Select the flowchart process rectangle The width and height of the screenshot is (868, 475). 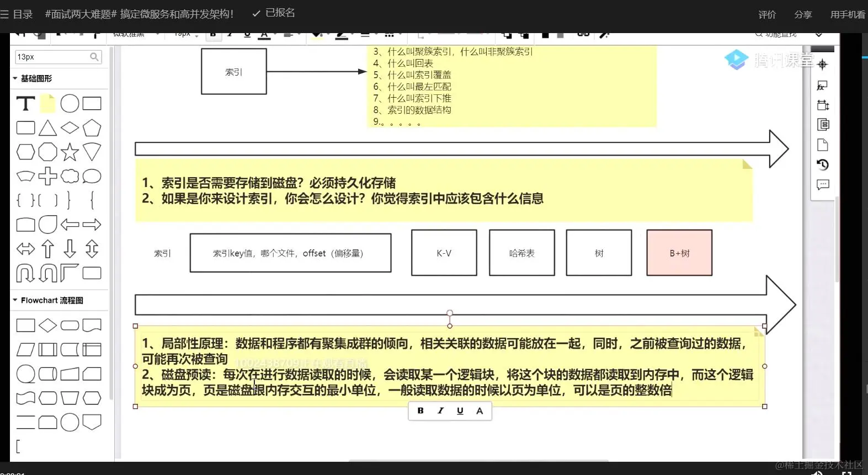coord(25,325)
